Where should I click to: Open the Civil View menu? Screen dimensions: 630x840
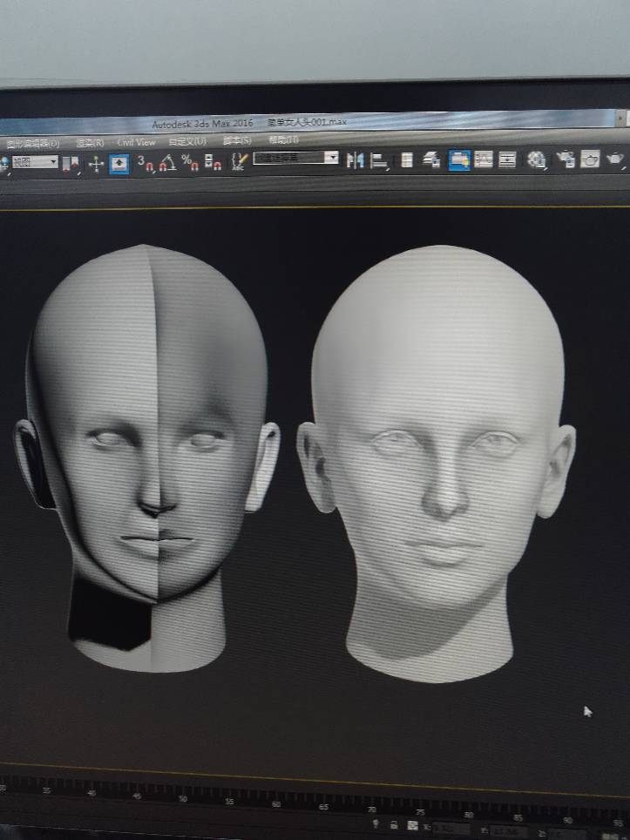[136, 142]
